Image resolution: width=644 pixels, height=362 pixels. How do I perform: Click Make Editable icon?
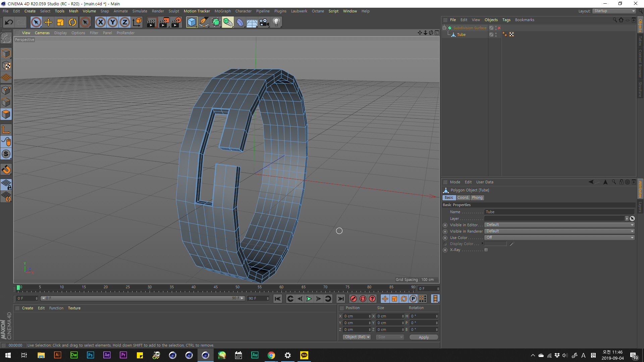6,38
